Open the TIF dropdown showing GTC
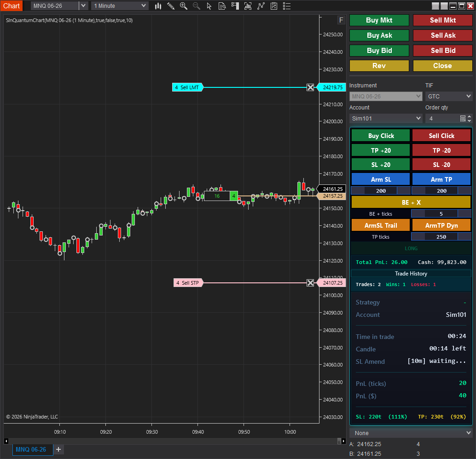This screenshot has height=459, width=476. (x=449, y=96)
